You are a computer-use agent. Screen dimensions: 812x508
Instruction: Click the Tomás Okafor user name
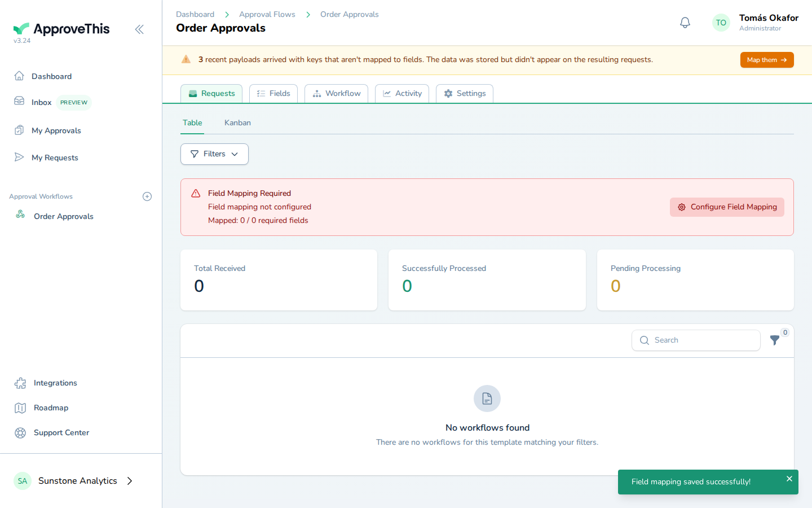769,18
